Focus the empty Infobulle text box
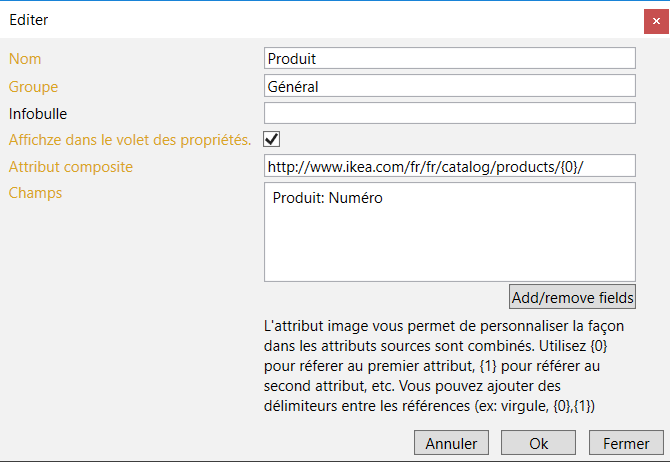This screenshot has height=462, width=670. click(x=450, y=113)
